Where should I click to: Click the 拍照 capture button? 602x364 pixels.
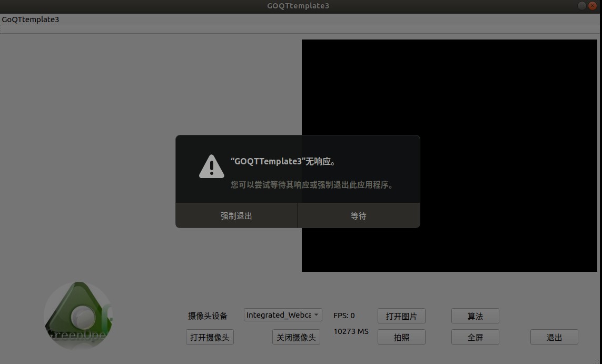401,337
